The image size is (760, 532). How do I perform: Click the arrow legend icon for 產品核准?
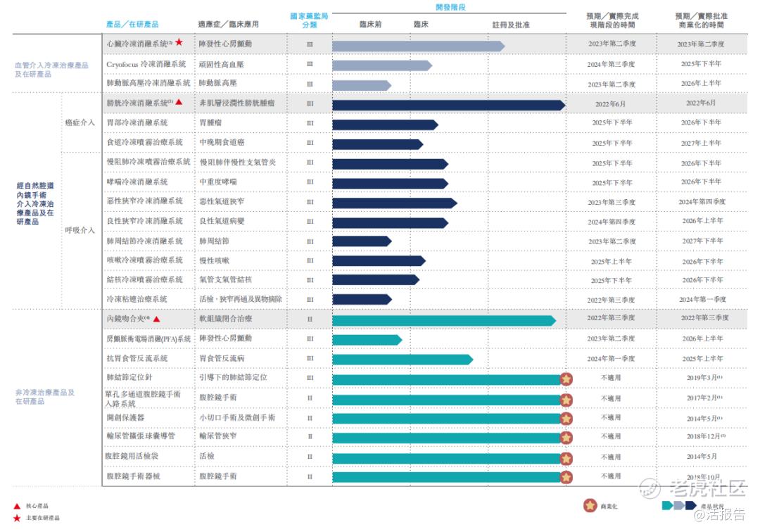pyautogui.click(x=679, y=505)
